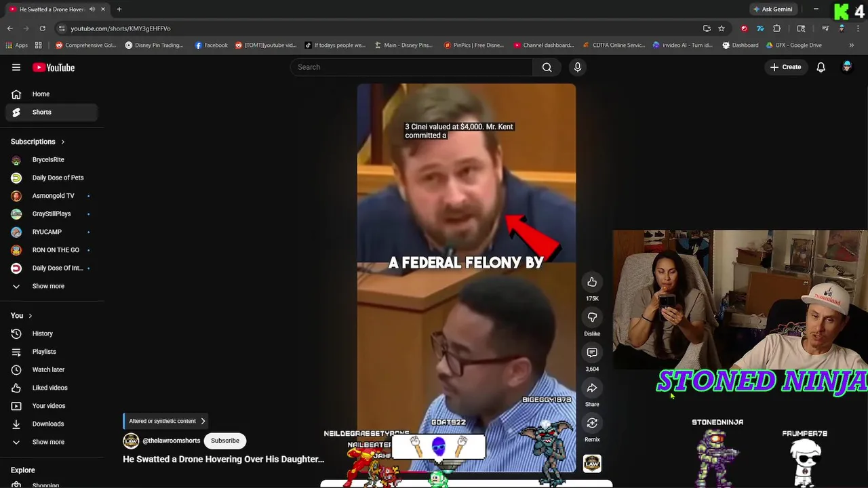Open Watch later
The width and height of the screenshot is (868, 488).
click(x=52, y=370)
